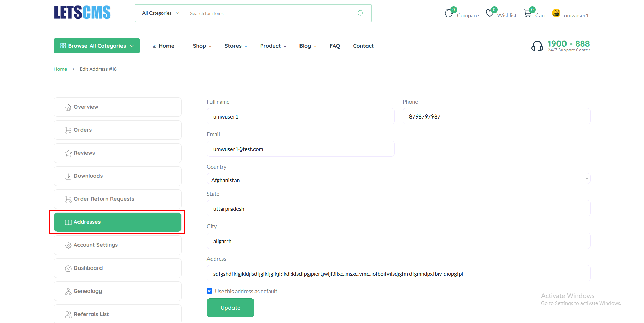Screen dimensions: 644x323
Task: Click the umwuser1 avatar icon
Action: tap(556, 13)
